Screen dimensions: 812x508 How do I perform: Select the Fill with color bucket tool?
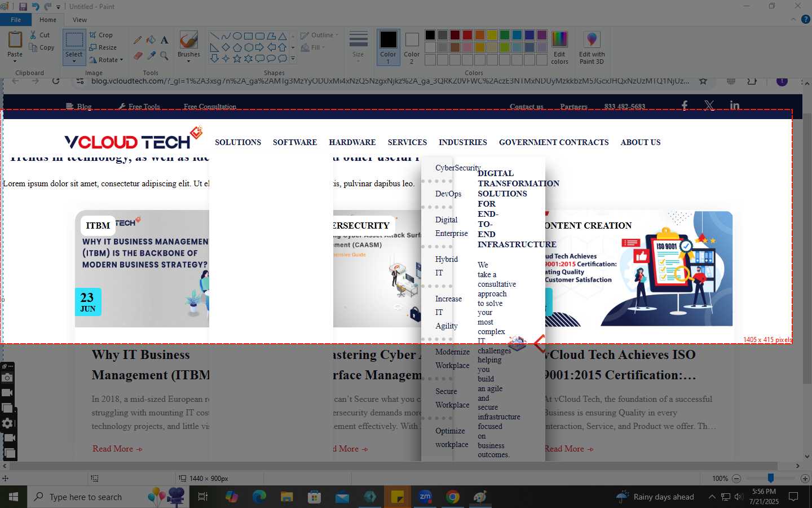(x=151, y=40)
